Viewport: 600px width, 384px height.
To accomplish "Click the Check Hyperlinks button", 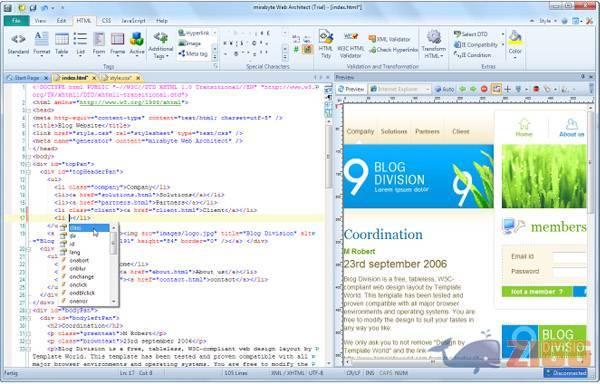I will coord(394,50).
